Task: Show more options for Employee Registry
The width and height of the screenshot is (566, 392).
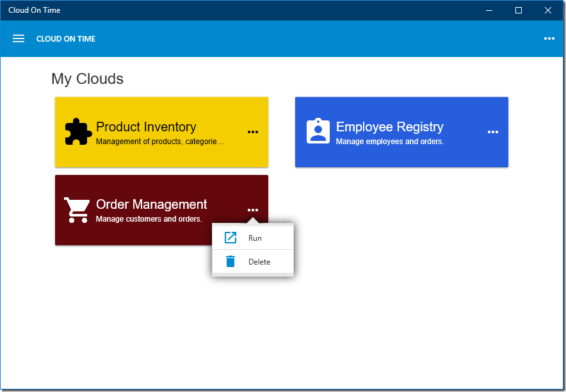Action: tap(493, 132)
